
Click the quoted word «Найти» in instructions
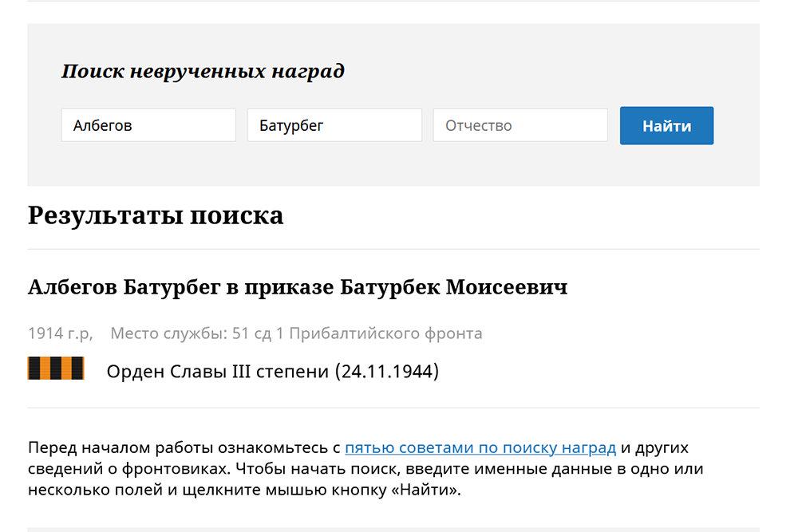tap(425, 490)
